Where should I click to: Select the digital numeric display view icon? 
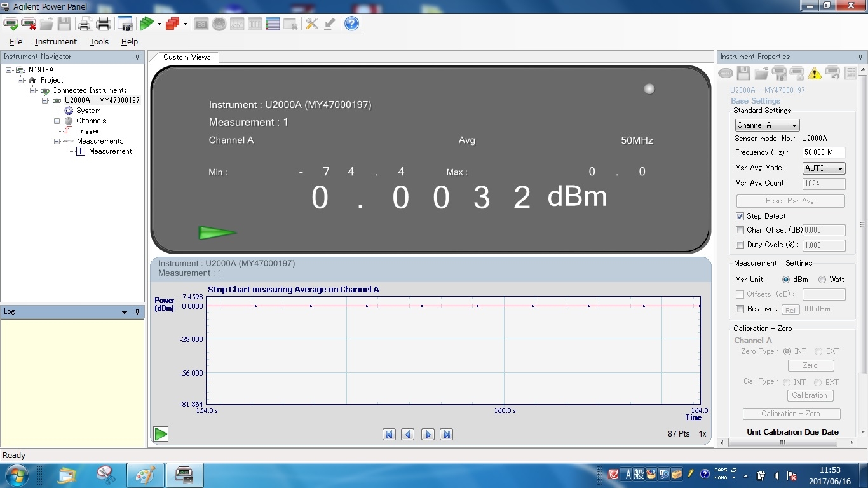coord(201,24)
